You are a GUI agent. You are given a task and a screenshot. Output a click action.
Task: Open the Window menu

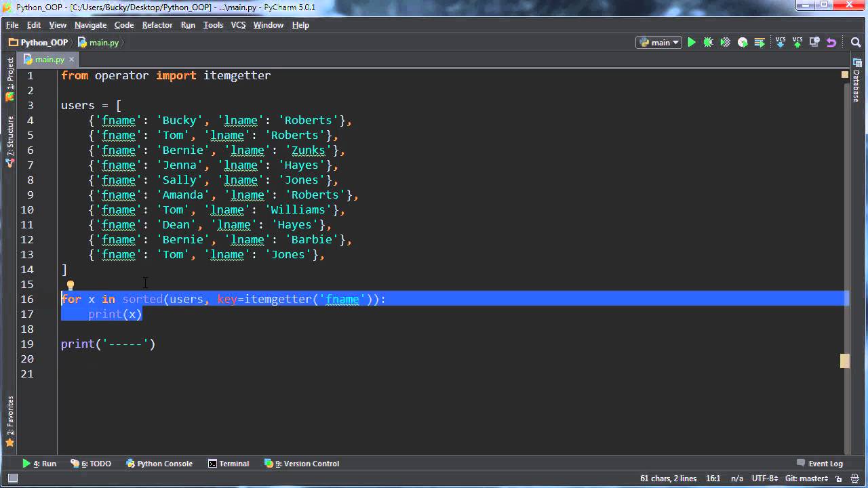pos(269,25)
